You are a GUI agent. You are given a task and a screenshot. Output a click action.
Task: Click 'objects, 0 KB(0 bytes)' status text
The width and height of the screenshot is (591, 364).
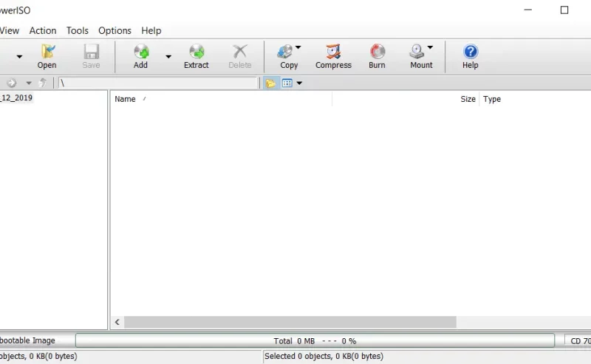(x=38, y=356)
